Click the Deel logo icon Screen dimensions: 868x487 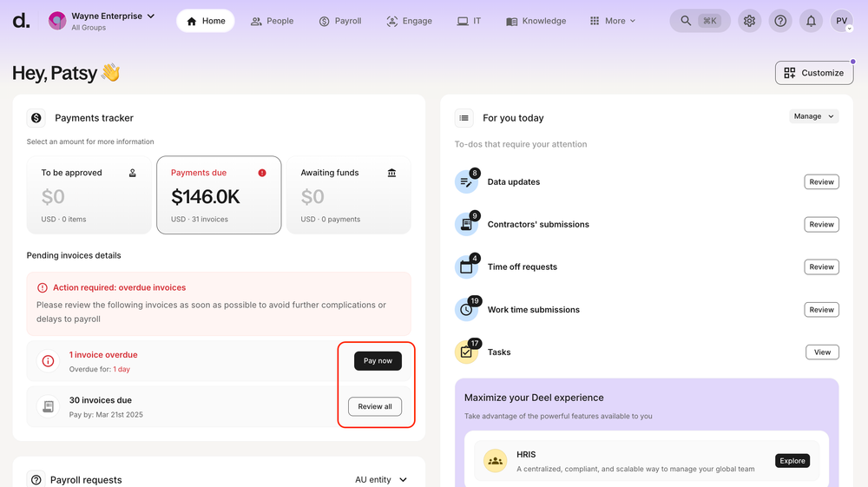(x=21, y=21)
